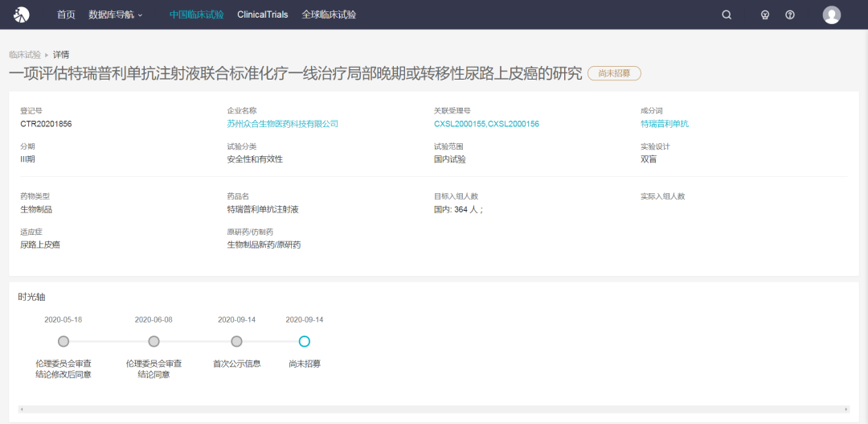Open the help question mark icon
This screenshot has height=424, width=868.
(790, 15)
